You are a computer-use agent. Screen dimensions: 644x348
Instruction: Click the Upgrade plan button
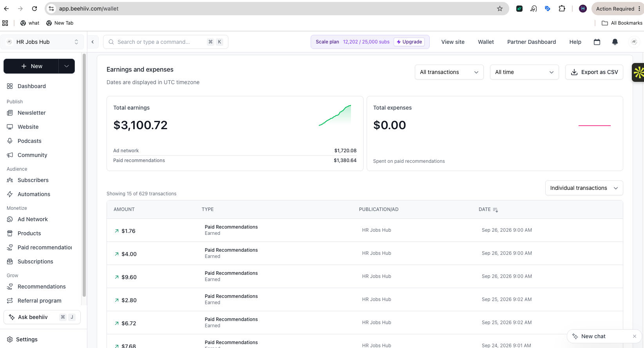tap(409, 42)
